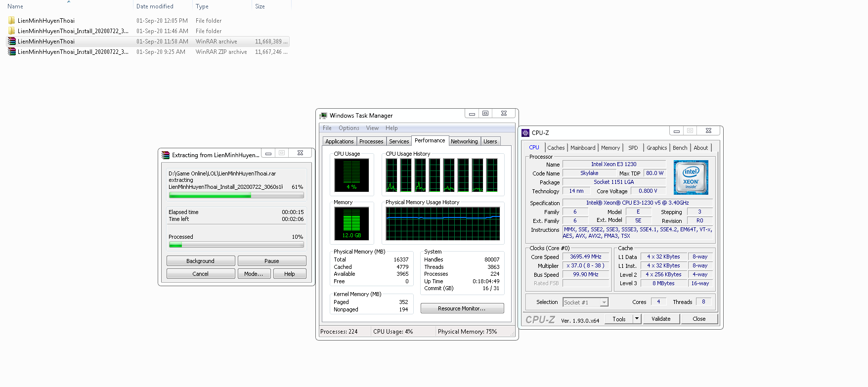868x387 pixels.
Task: Open the Caches tab in CPU-Z
Action: tap(556, 148)
